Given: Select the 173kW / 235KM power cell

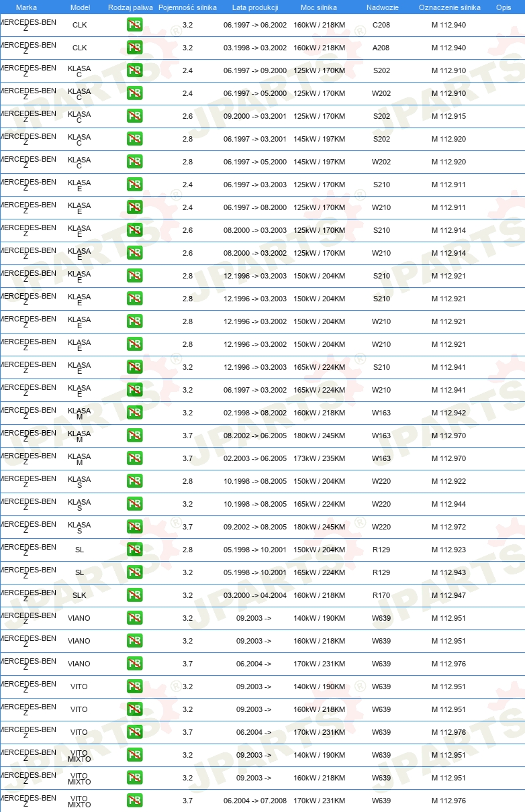Looking at the screenshot, I should coord(320,459).
